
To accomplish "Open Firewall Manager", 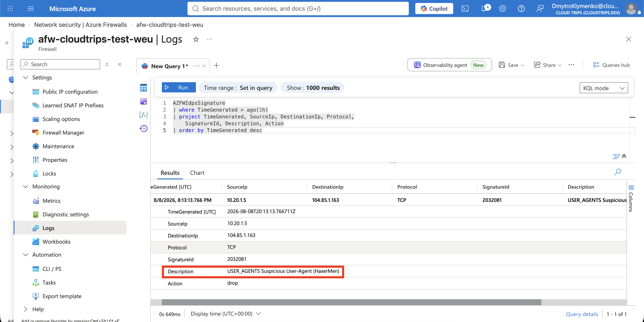I will pyautogui.click(x=63, y=132).
